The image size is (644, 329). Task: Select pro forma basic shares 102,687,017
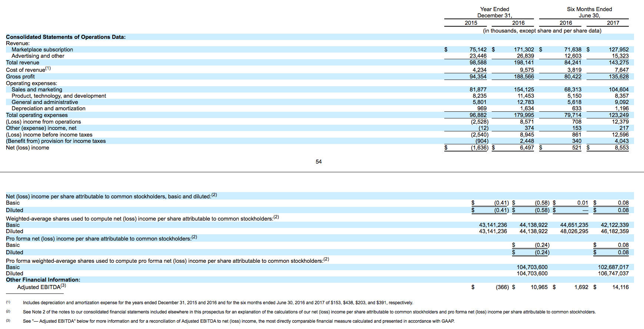(613, 267)
